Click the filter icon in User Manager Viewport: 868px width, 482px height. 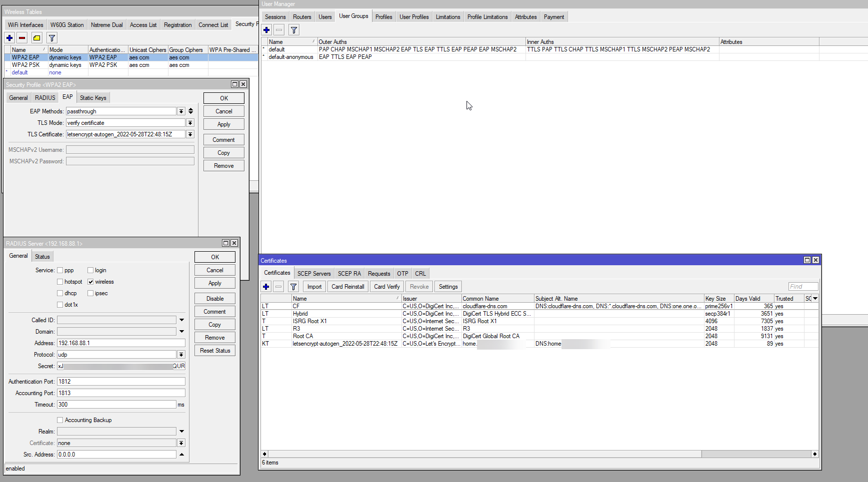click(x=294, y=30)
